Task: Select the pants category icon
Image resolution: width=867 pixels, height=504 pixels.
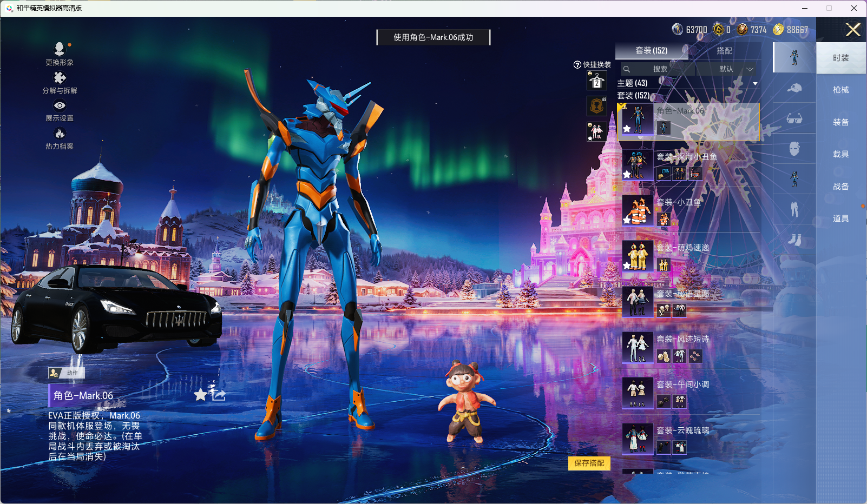Action: (794, 209)
